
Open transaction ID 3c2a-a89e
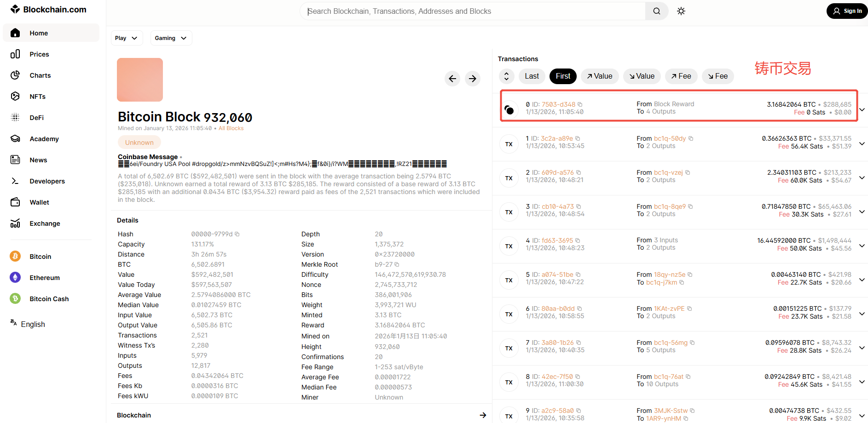(557, 138)
